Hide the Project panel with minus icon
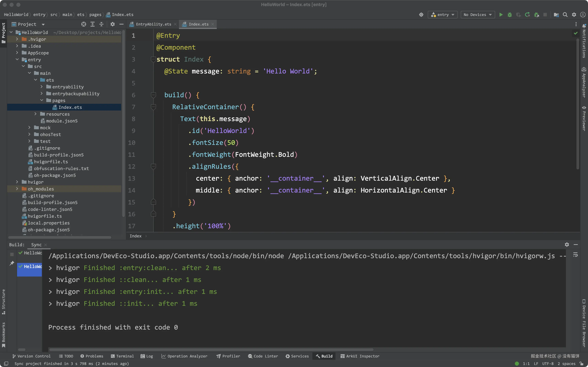The width and height of the screenshot is (588, 367). coord(121,24)
